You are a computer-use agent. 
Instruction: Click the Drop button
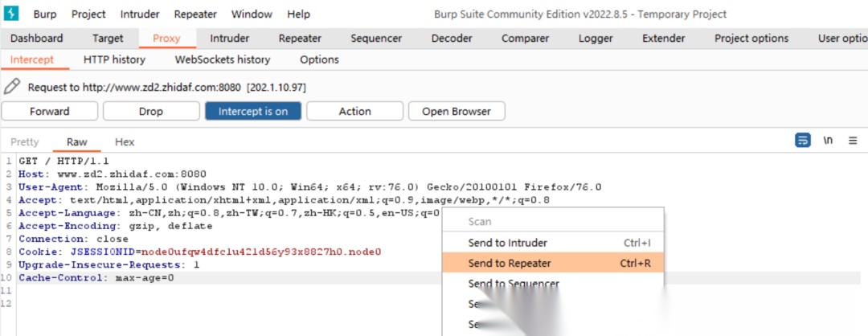click(151, 111)
